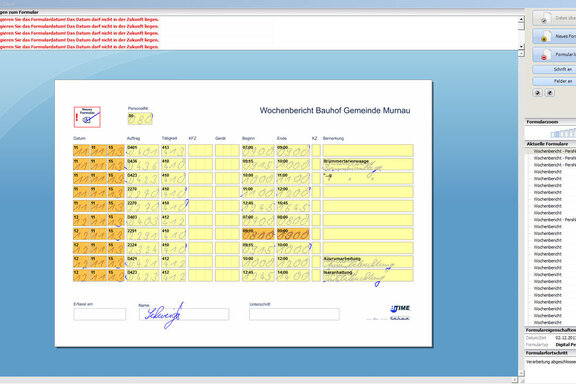This screenshot has width=576, height=384.
Task: Click the 'Verarbeitung abgeschlossen' progress text
Action: pyautogui.click(x=551, y=362)
